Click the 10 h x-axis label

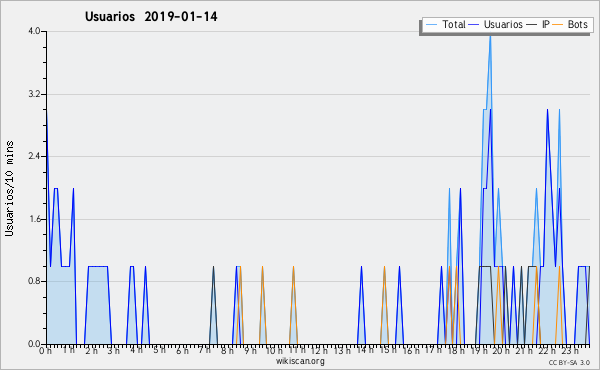[x=274, y=351]
